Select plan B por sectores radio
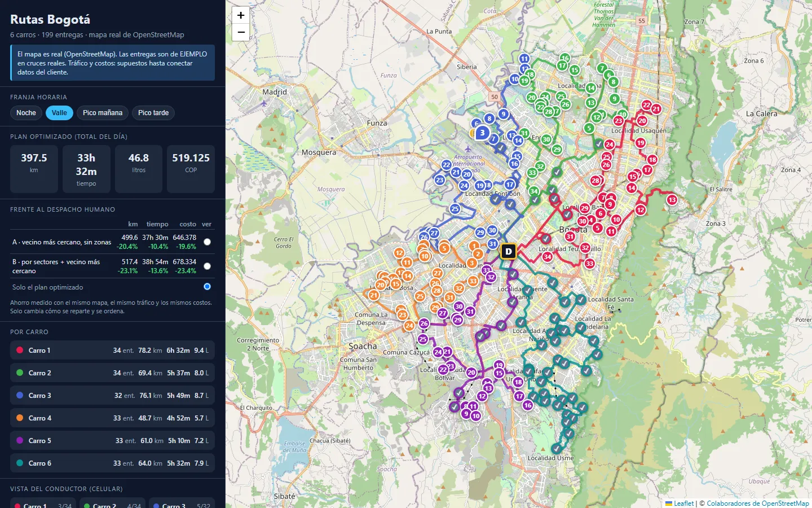The image size is (812, 508). [207, 266]
